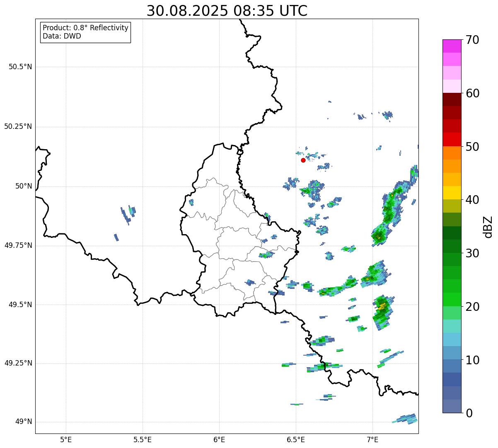Click the 7°E longitude label
This screenshot has width=498, height=448.
372,439
